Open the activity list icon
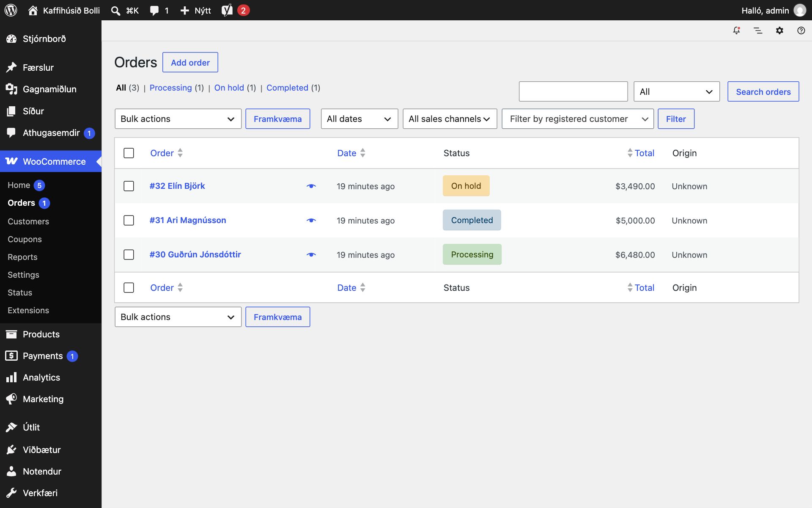The width and height of the screenshot is (812, 508). [x=758, y=30]
